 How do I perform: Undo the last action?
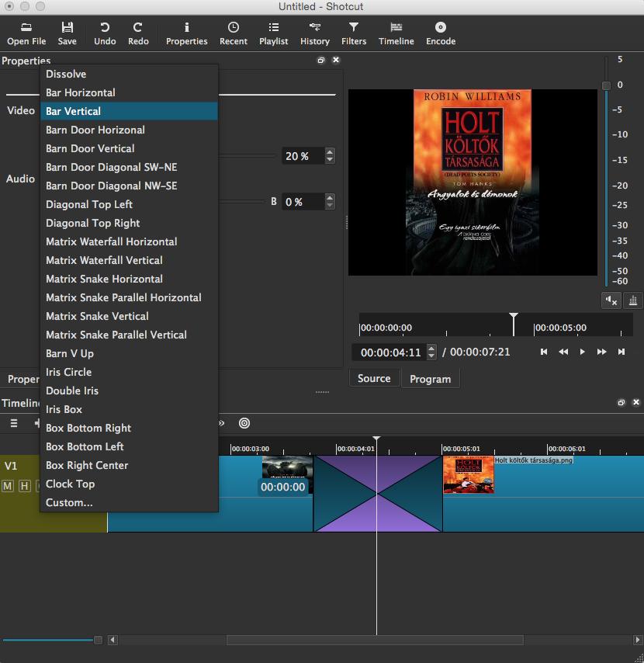pos(105,34)
